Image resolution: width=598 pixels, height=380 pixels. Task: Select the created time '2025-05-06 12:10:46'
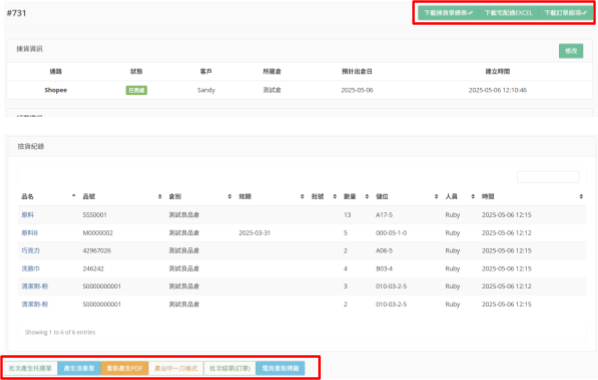[x=498, y=90]
